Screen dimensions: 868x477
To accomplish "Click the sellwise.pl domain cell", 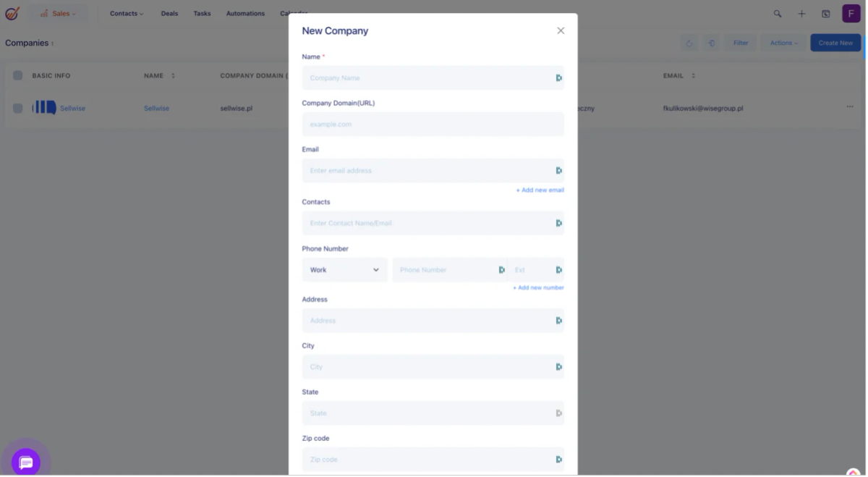I will coord(237,109).
